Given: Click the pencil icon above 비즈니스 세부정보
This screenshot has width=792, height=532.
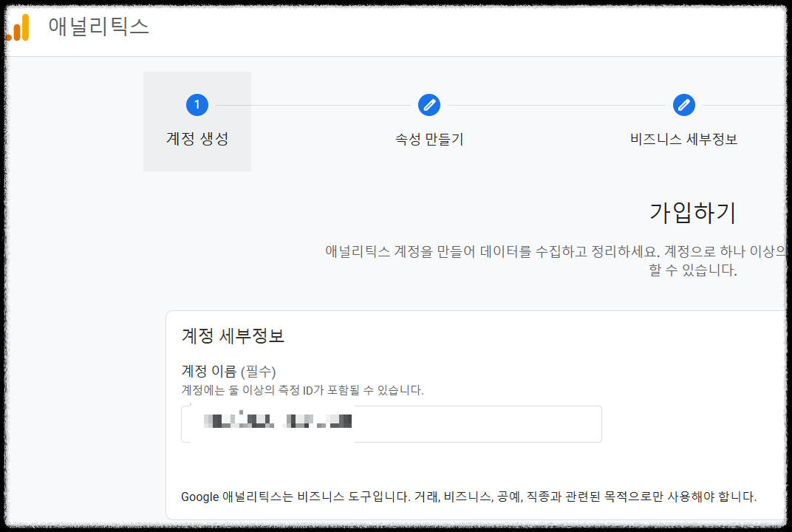Looking at the screenshot, I should (x=684, y=105).
